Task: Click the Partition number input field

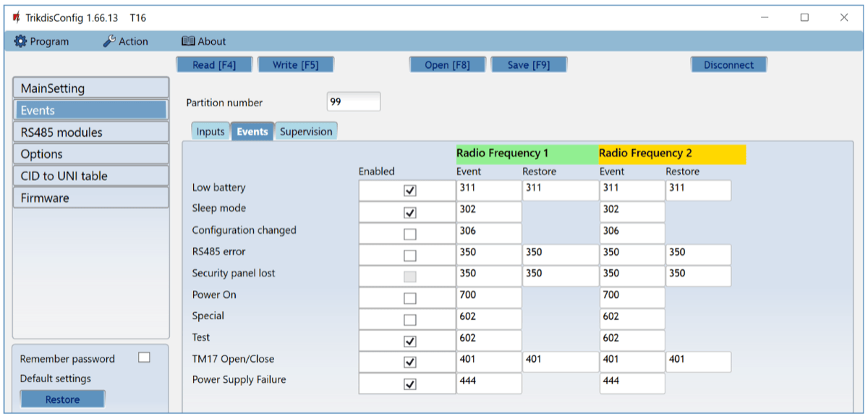Action: point(353,102)
